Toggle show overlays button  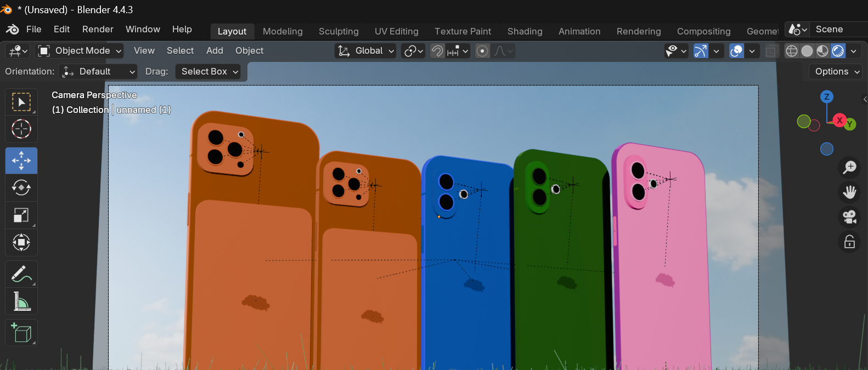click(737, 51)
